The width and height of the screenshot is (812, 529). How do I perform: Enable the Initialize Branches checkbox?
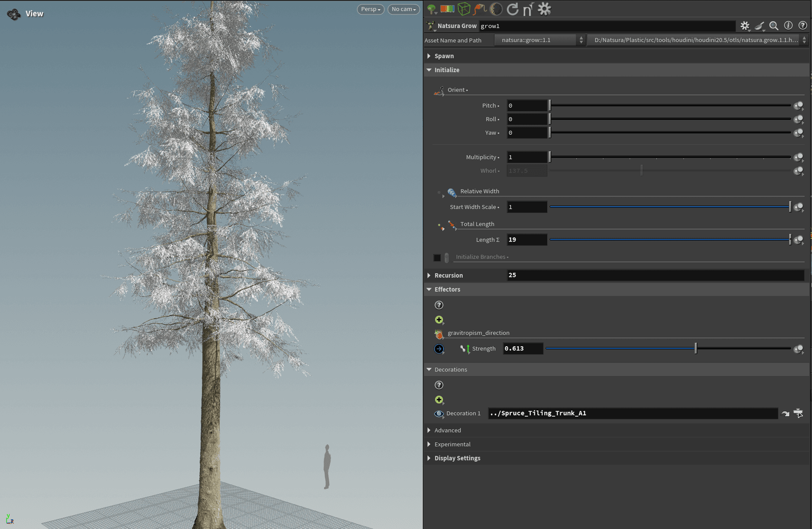[x=437, y=257]
